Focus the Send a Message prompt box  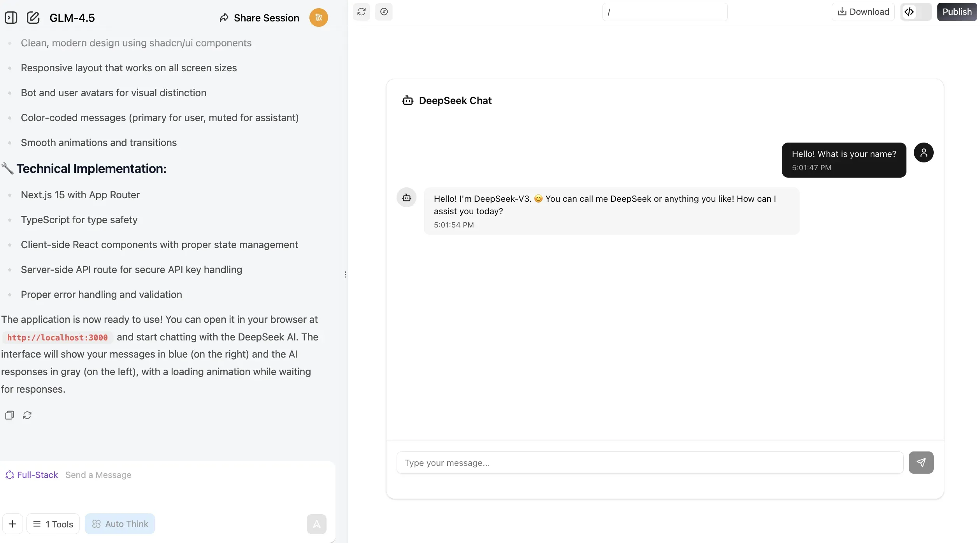click(167, 475)
